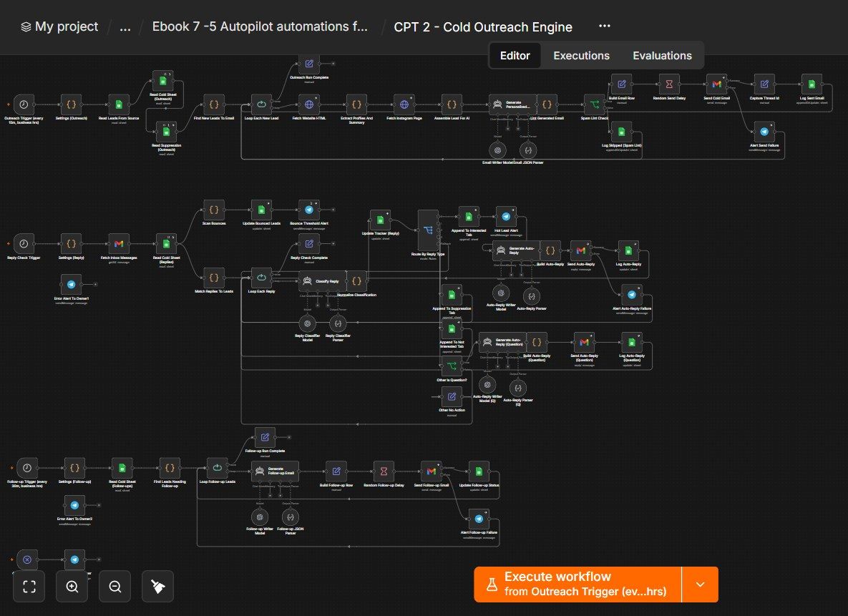Open the Settings (Outreach) code node
The height and width of the screenshot is (616, 848).
coord(72,104)
